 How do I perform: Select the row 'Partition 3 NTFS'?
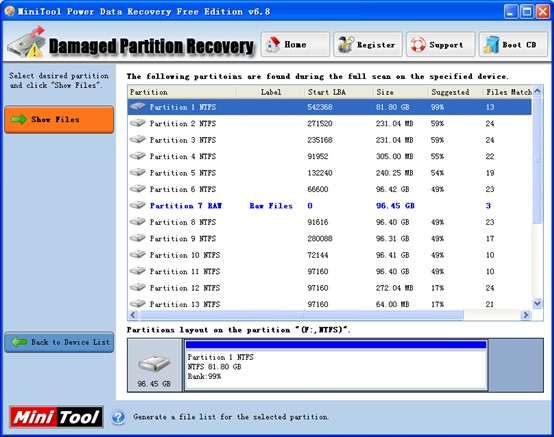click(330, 140)
